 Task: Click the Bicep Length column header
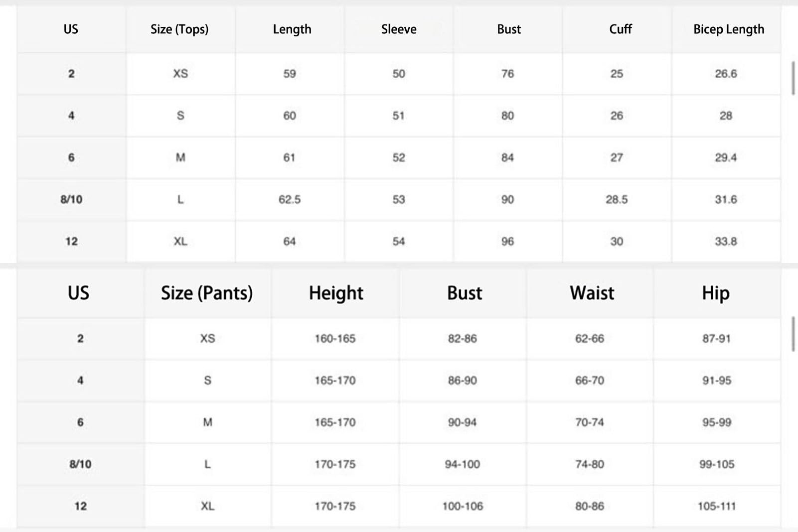(729, 29)
